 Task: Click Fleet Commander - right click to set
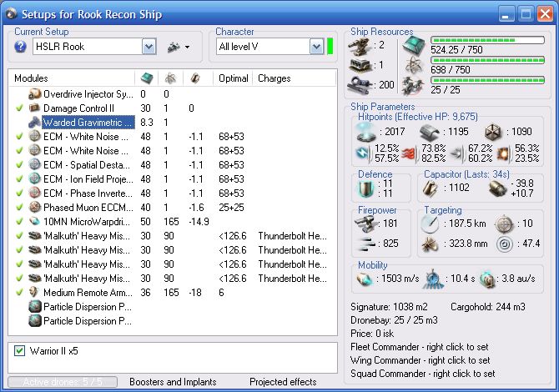(419, 347)
